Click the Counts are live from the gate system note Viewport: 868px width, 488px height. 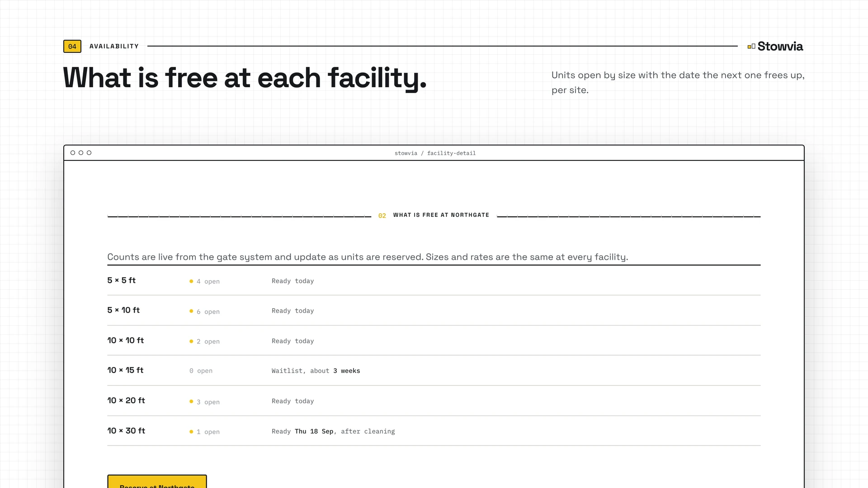point(368,257)
